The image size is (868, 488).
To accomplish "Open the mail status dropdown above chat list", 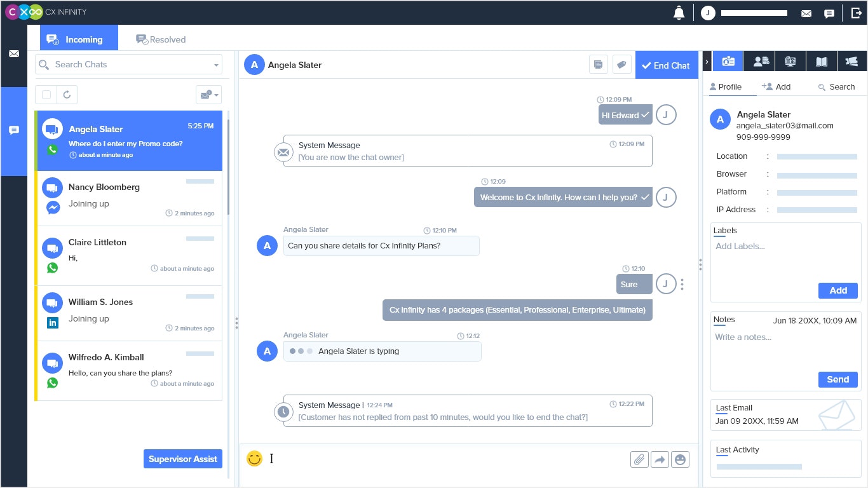I will [x=210, y=95].
